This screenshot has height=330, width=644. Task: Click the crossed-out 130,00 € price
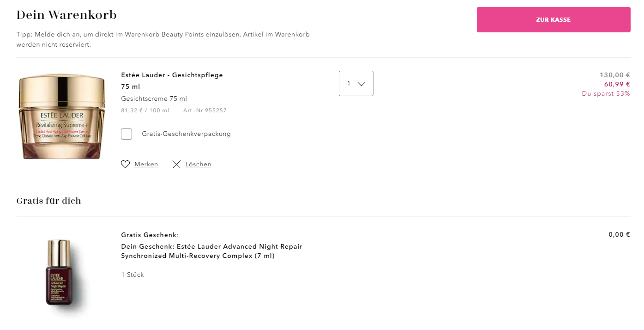614,75
